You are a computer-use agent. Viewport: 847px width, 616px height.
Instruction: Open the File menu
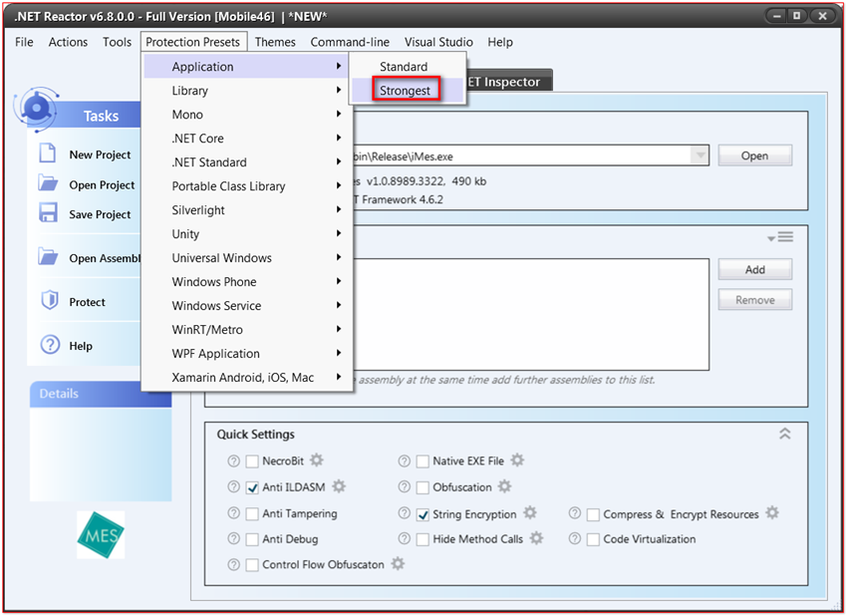24,42
